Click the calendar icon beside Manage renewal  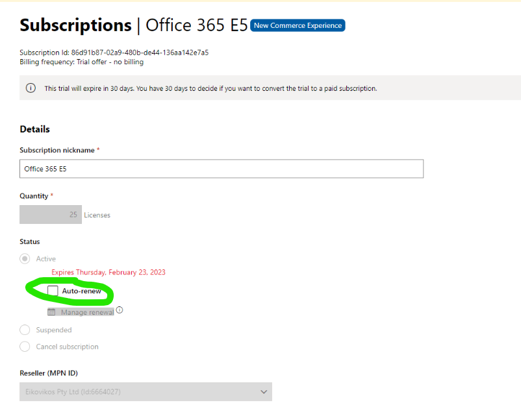[51, 312]
